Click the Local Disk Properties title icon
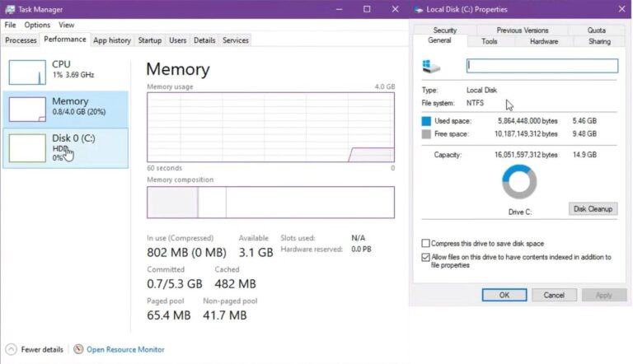This screenshot has height=364, width=633. pyautogui.click(x=418, y=9)
